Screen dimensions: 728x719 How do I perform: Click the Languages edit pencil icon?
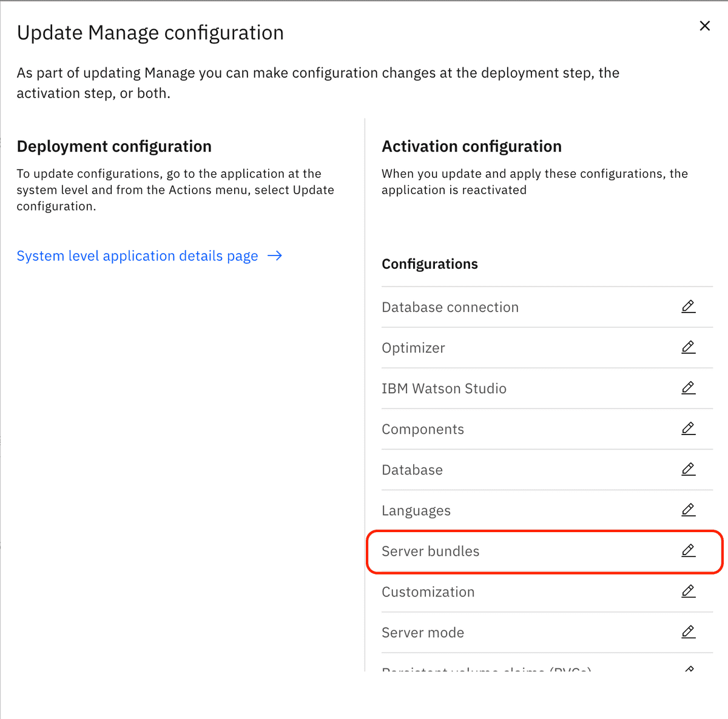688,510
